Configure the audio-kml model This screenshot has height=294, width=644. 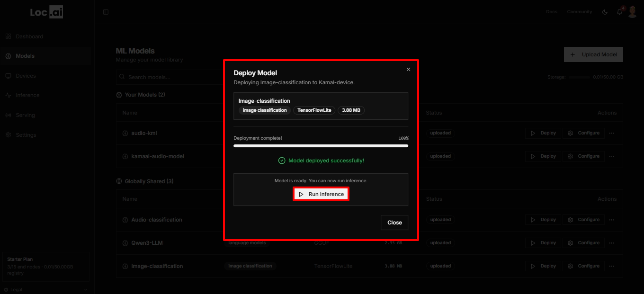(583, 133)
